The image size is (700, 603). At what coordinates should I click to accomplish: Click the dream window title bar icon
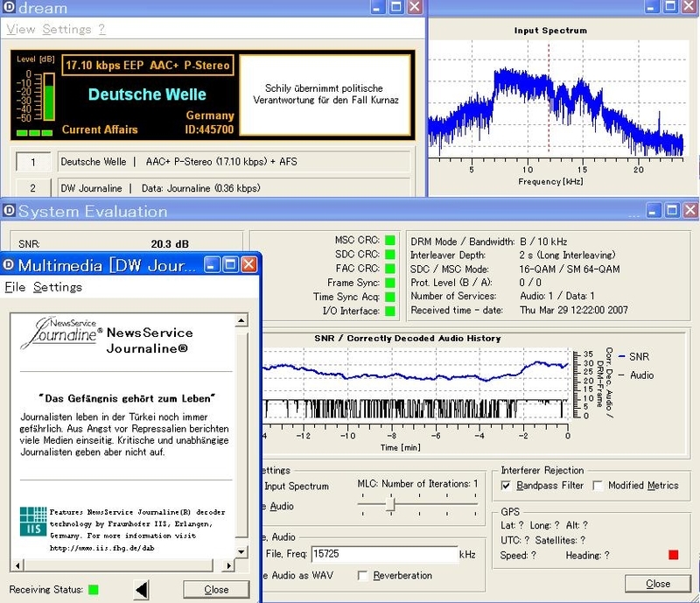(9, 7)
